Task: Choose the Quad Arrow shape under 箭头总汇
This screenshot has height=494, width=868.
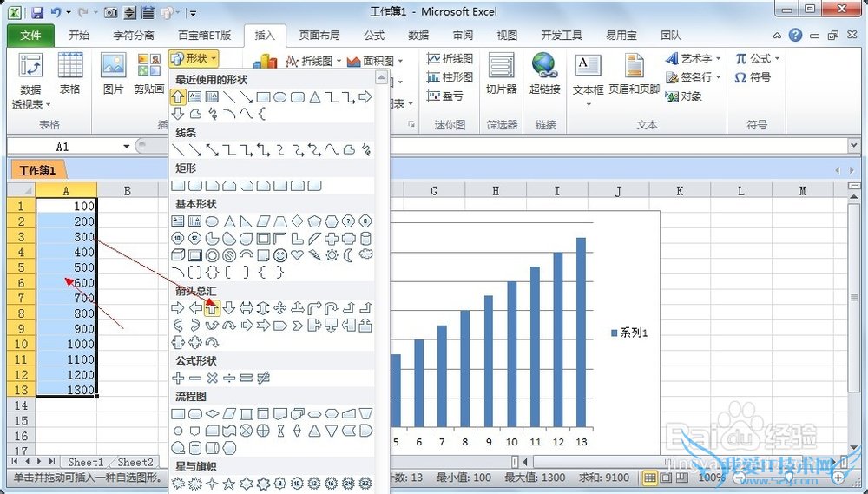Action: 280,308
